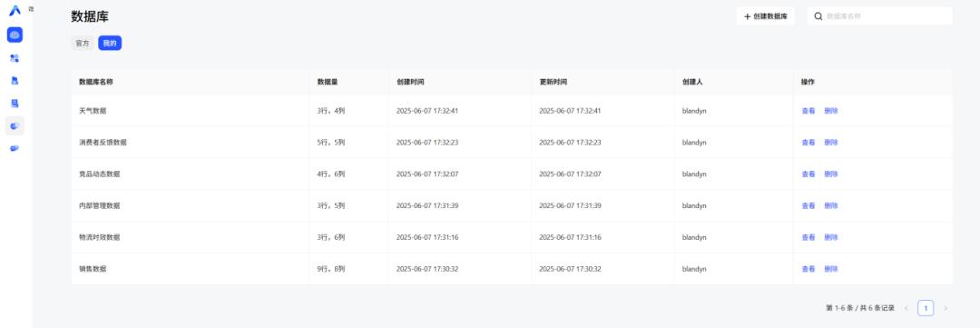View the 物流时效数据 database

click(808, 237)
